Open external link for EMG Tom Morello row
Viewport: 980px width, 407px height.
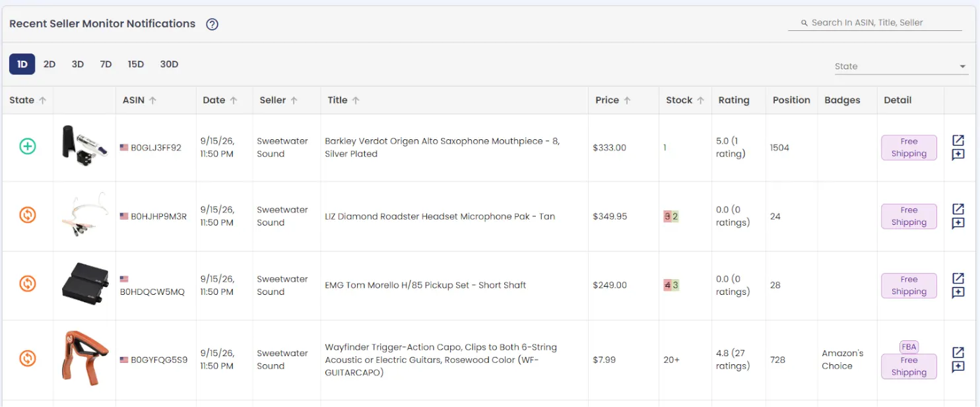coord(958,278)
